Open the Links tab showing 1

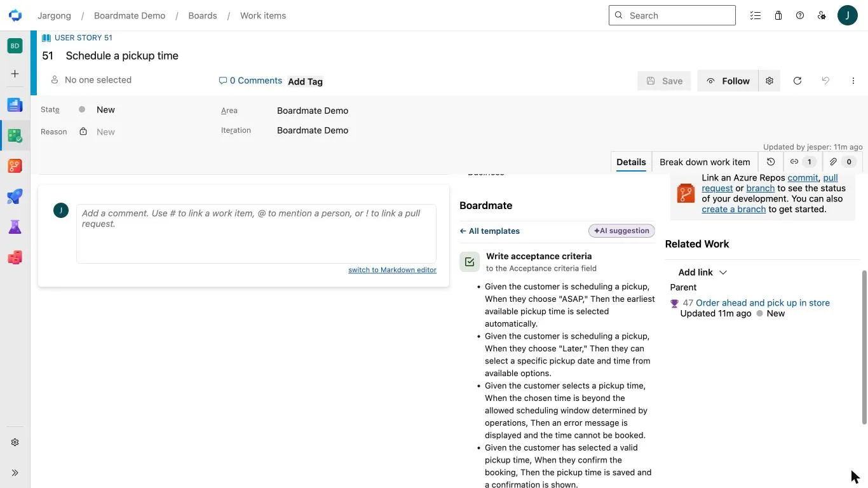pyautogui.click(x=802, y=162)
